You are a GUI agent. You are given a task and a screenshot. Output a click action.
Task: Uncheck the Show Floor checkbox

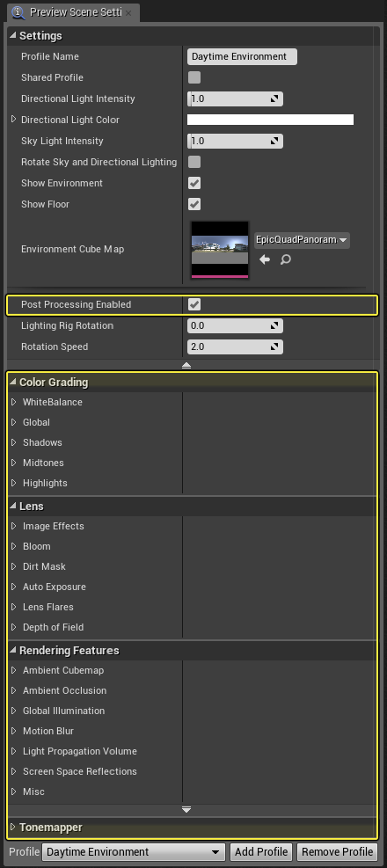[194, 204]
